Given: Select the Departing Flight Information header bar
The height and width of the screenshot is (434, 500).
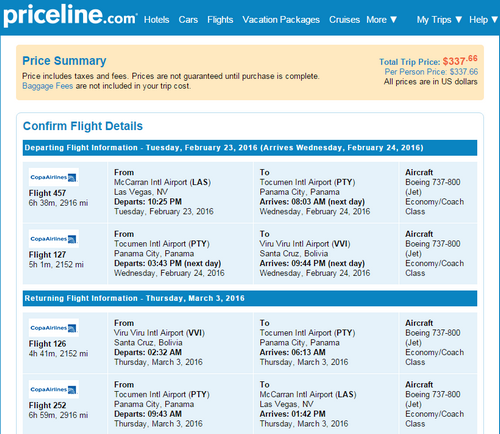Looking at the screenshot, I should pos(250,148).
